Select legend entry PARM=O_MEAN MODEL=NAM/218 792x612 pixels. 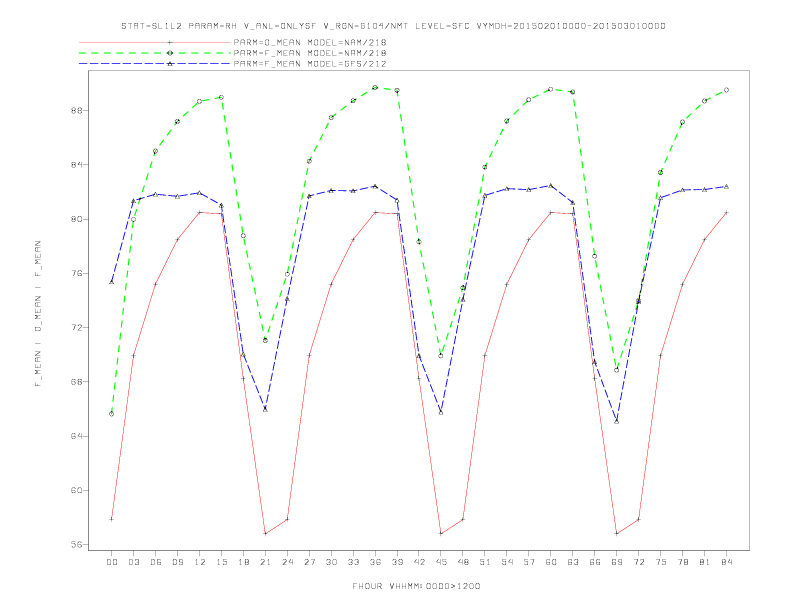point(310,42)
